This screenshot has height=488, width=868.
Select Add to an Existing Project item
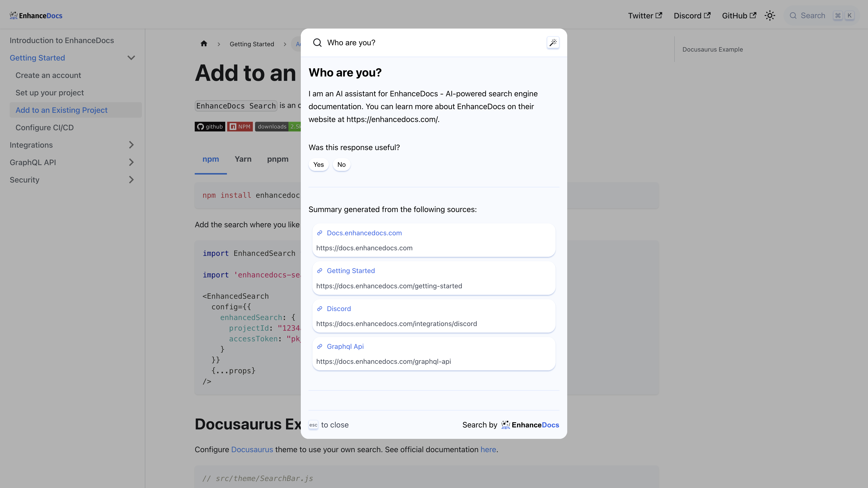point(76,110)
